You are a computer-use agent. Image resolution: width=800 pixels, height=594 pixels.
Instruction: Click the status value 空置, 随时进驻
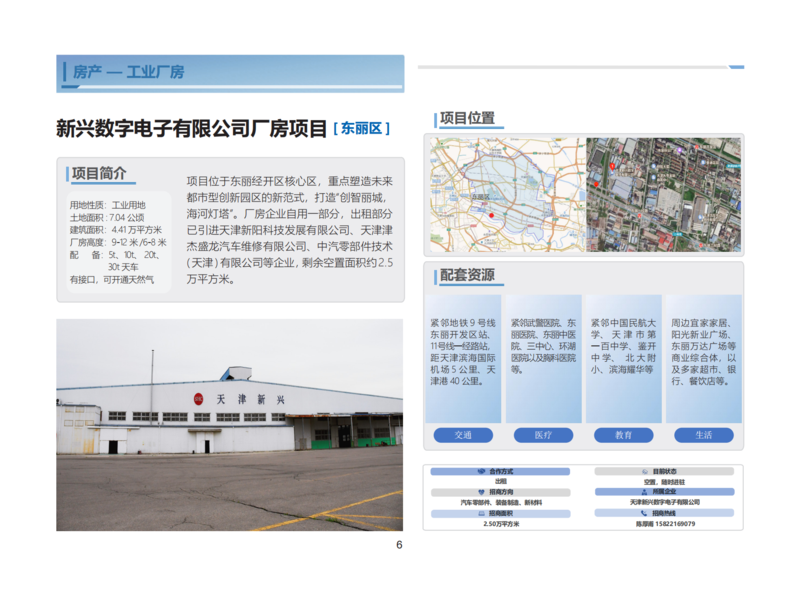tap(664, 482)
